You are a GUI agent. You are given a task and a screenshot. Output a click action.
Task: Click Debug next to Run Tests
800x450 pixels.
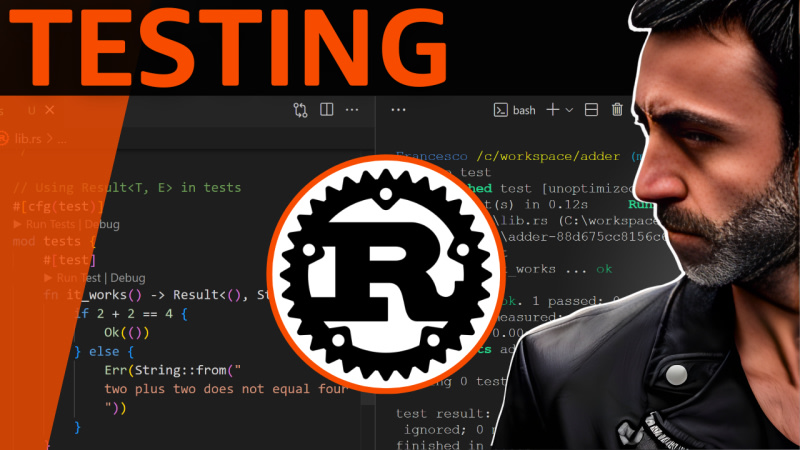pyautogui.click(x=103, y=225)
